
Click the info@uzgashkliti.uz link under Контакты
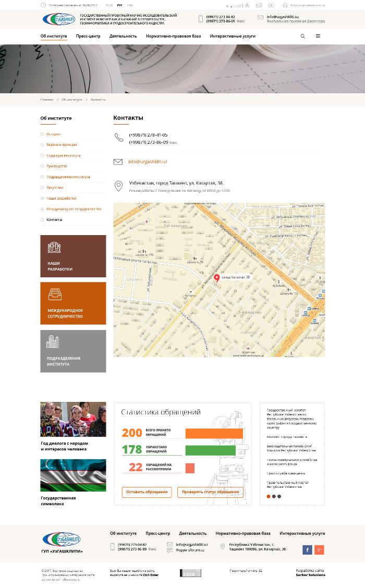(x=148, y=162)
